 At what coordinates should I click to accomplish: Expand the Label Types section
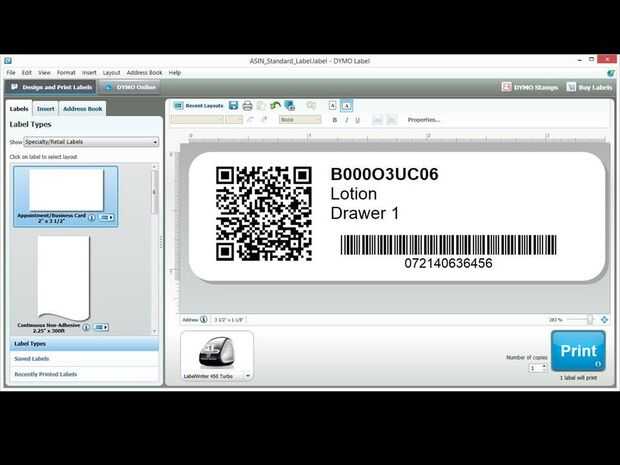coord(84,344)
